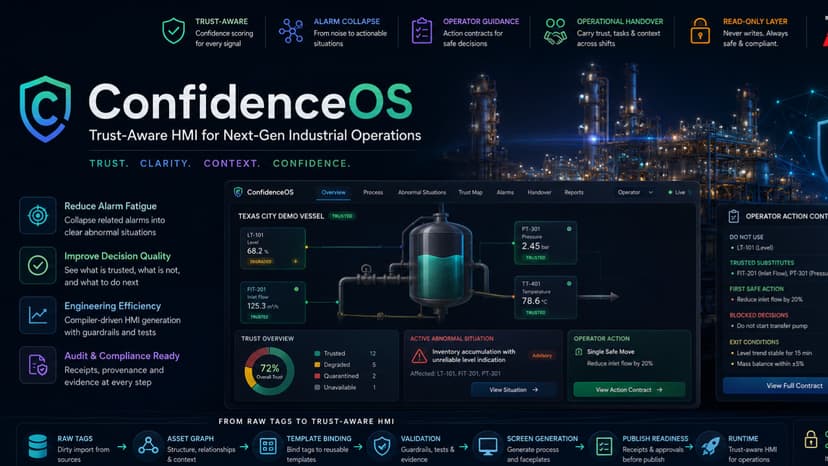Click the Trust-Aware shield checkmark icon

pos(173,31)
